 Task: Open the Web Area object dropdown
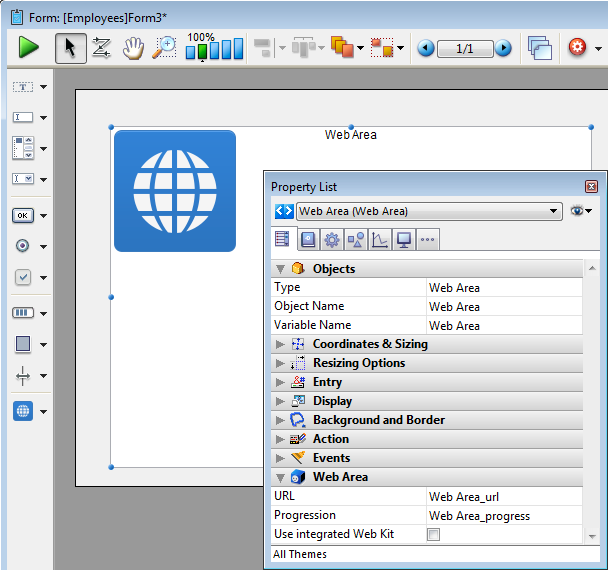(x=554, y=211)
